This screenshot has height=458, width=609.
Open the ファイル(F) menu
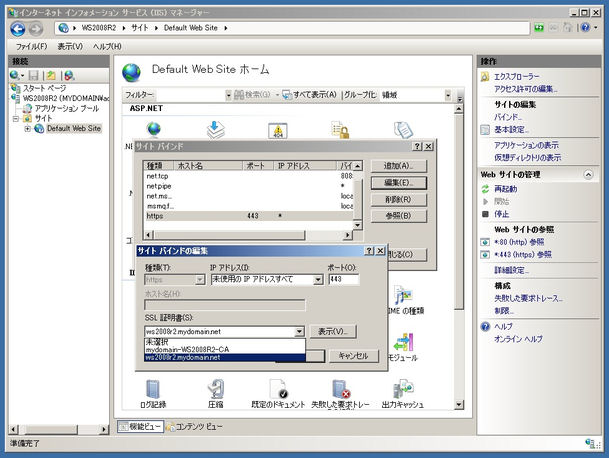(x=31, y=47)
